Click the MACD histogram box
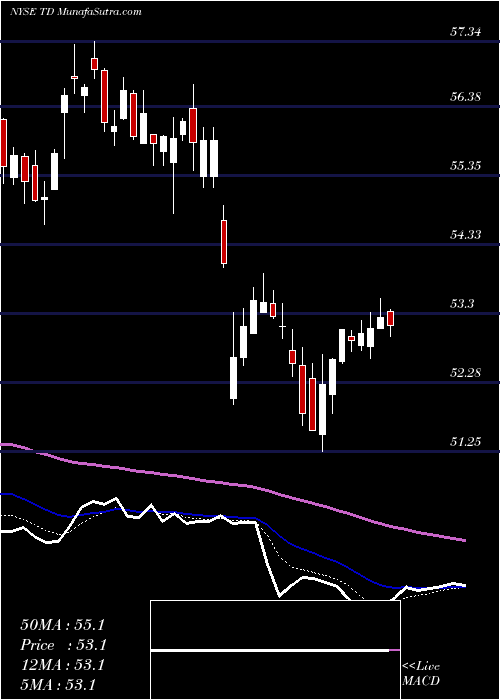The height and width of the screenshot is (700, 500). (x=275, y=650)
